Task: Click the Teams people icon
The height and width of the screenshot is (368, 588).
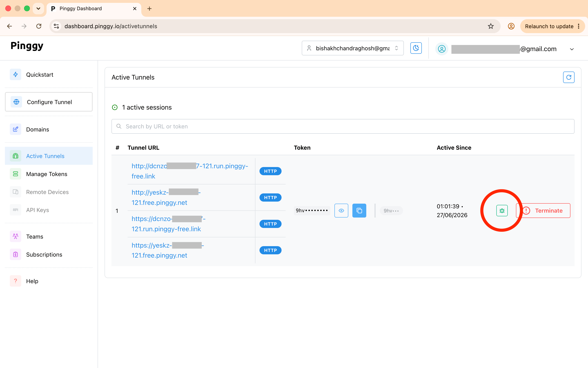Action: click(x=16, y=236)
